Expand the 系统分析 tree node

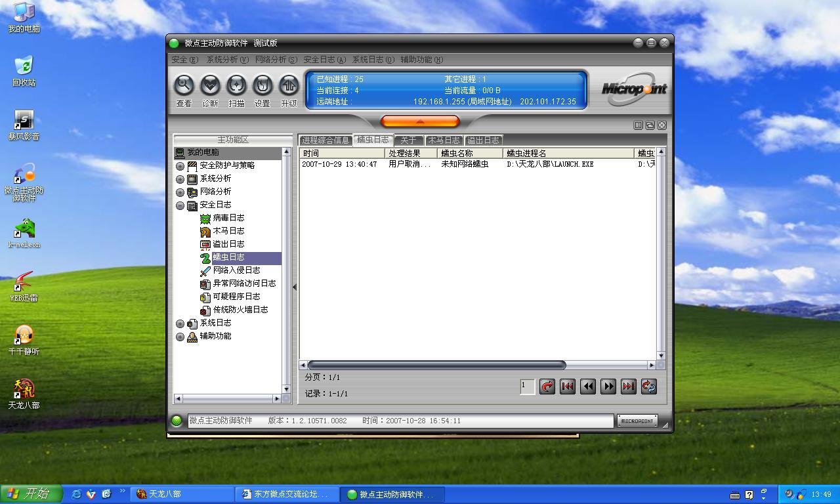click(x=180, y=179)
